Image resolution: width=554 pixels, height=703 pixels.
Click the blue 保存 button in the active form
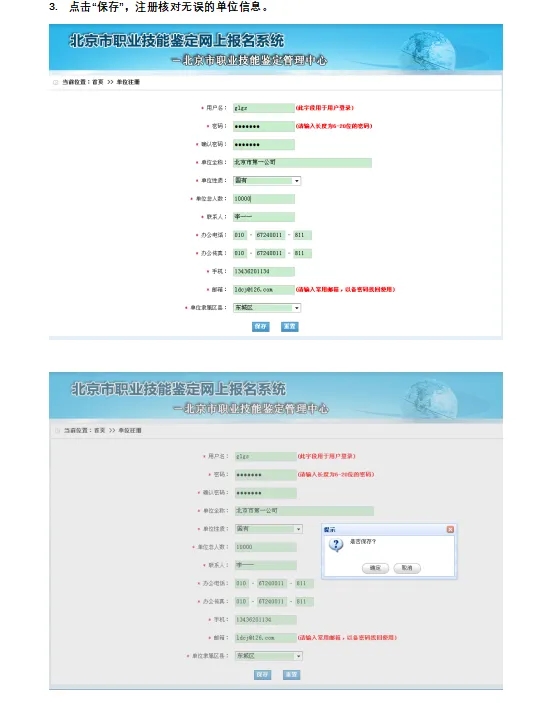pos(260,326)
